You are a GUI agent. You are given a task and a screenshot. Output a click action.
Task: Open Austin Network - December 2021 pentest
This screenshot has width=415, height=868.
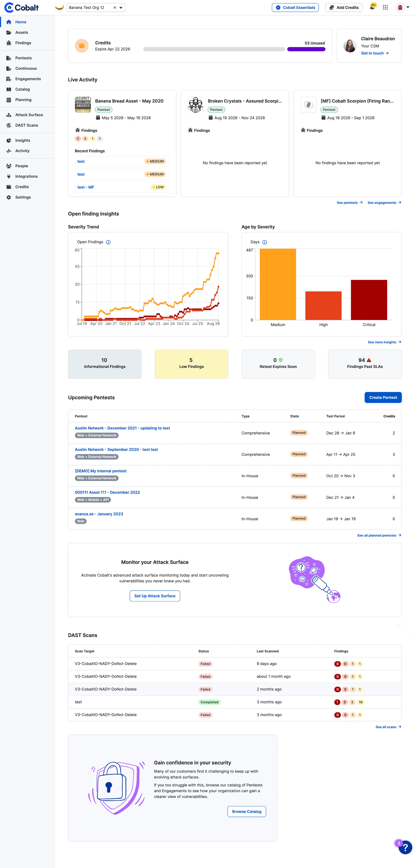point(122,428)
